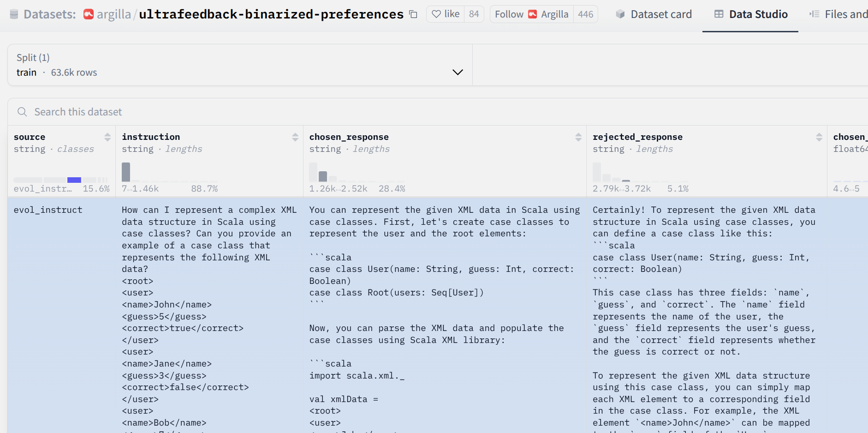868x433 pixels.
Task: Sort by the instruction column
Action: point(295,137)
